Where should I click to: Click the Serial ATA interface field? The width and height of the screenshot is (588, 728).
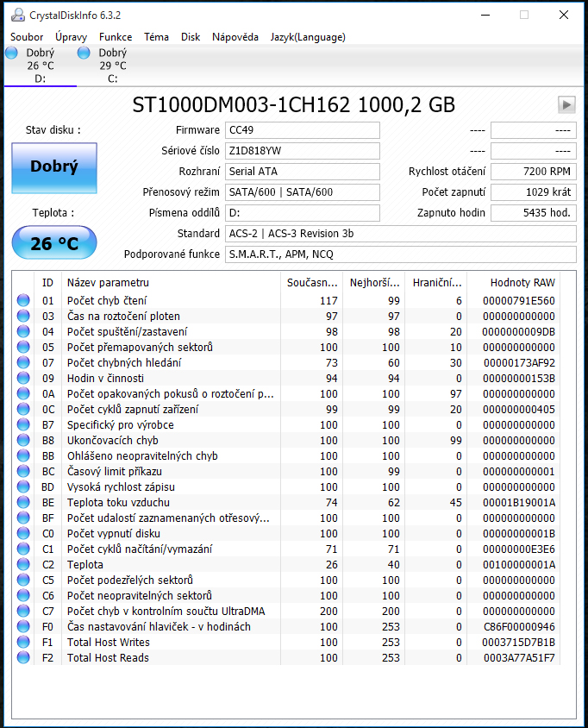pos(303,172)
